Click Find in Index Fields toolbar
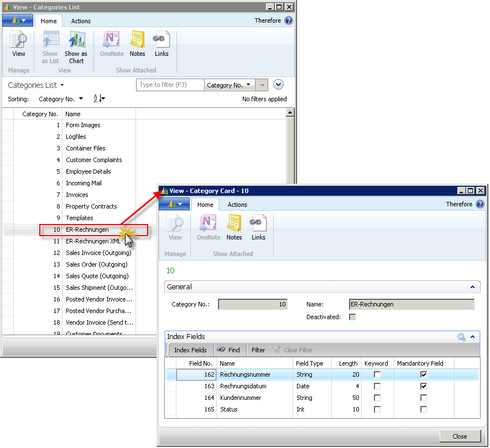This screenshot has width=490, height=448. point(228,350)
